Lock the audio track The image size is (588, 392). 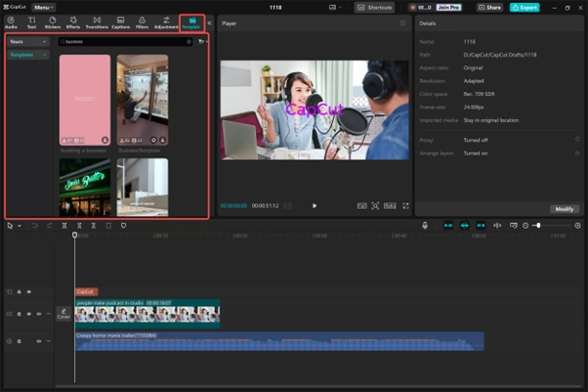click(x=20, y=341)
